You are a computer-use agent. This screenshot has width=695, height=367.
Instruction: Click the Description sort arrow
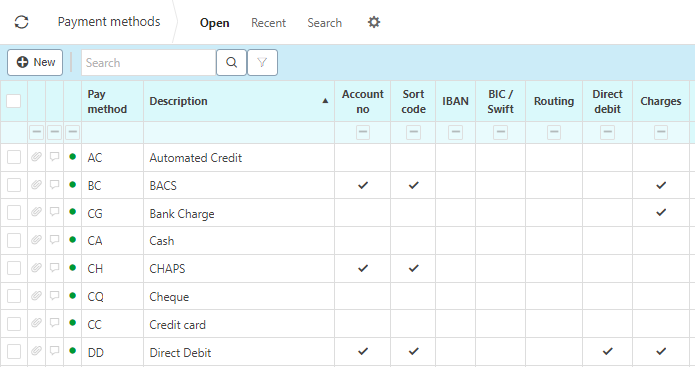point(325,101)
